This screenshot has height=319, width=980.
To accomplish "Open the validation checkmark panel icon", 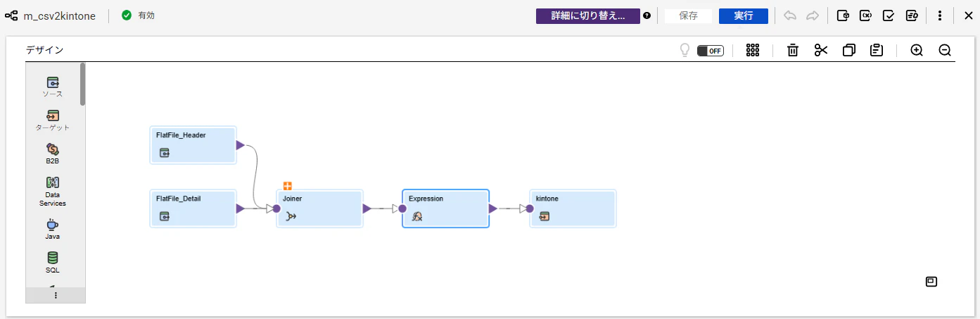I will pyautogui.click(x=889, y=15).
